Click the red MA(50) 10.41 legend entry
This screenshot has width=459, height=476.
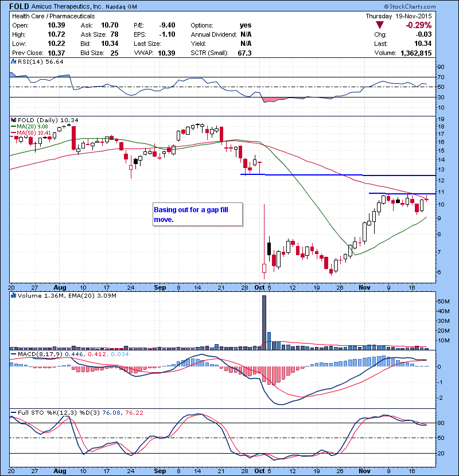30,133
